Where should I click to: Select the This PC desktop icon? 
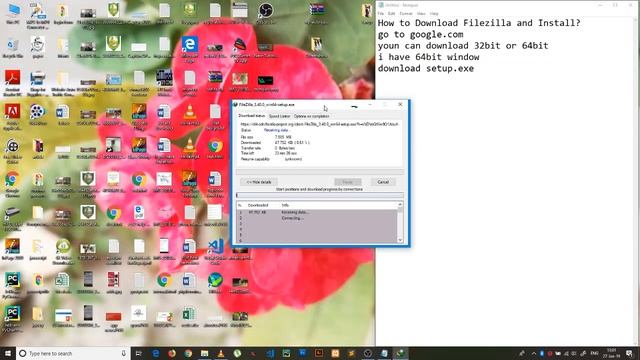[x=13, y=13]
